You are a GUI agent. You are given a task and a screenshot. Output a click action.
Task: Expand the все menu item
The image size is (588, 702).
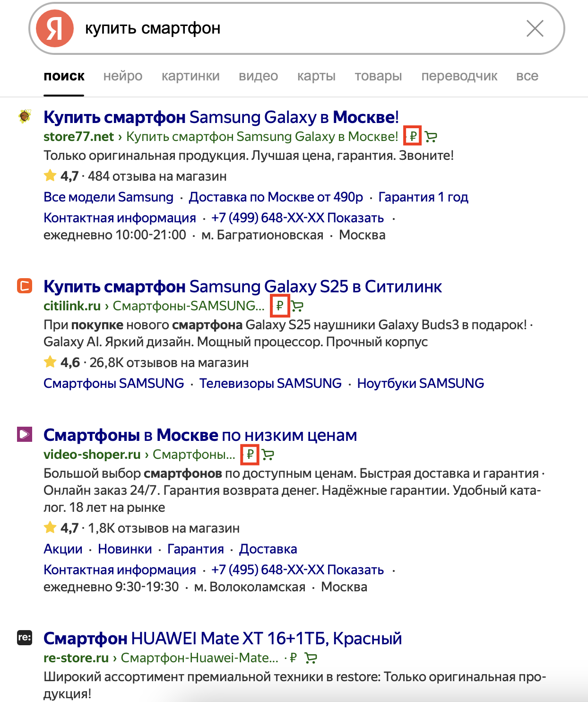[527, 76]
